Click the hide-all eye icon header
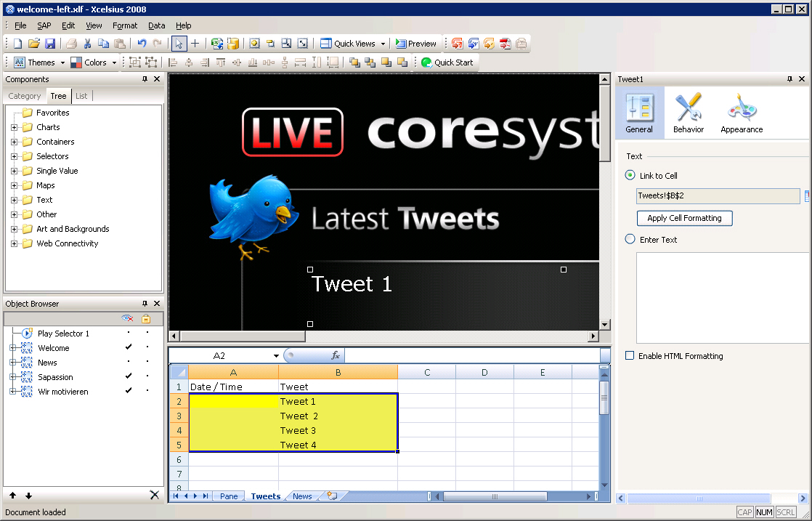Viewport: 812px width, 521px height. [x=127, y=318]
